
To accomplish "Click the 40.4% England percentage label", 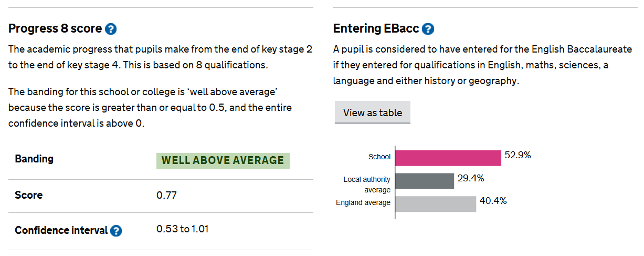I will [493, 201].
